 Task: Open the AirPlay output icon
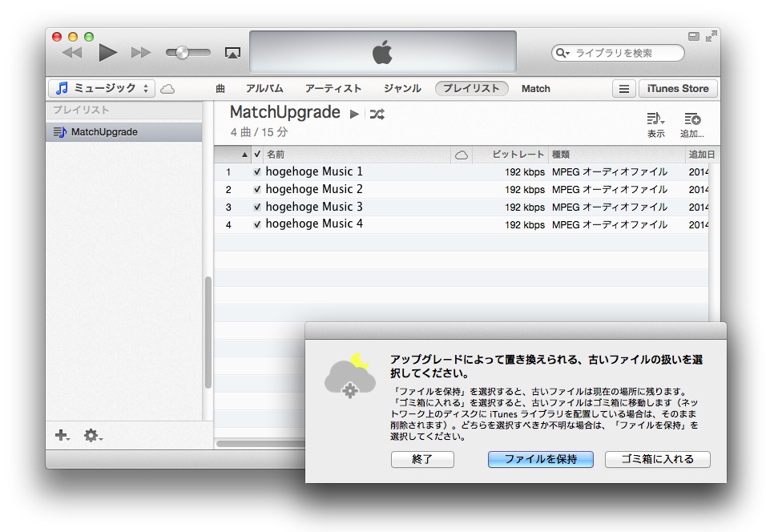pos(232,53)
